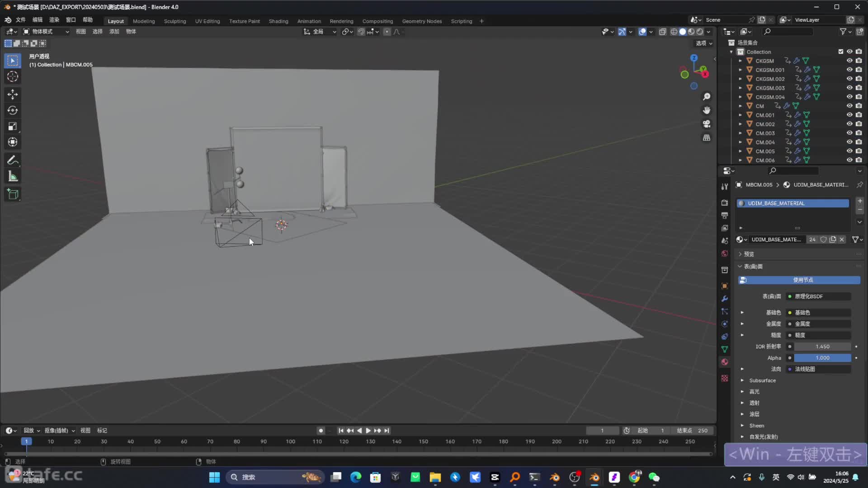The image size is (868, 488).
Task: Activate the Select Box tool
Action: point(13,61)
